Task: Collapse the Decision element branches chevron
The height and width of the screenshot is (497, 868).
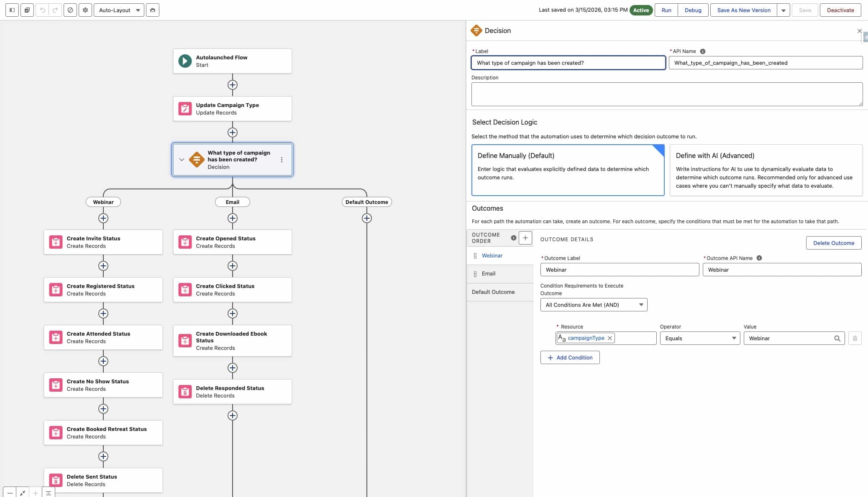Action: 182,160
